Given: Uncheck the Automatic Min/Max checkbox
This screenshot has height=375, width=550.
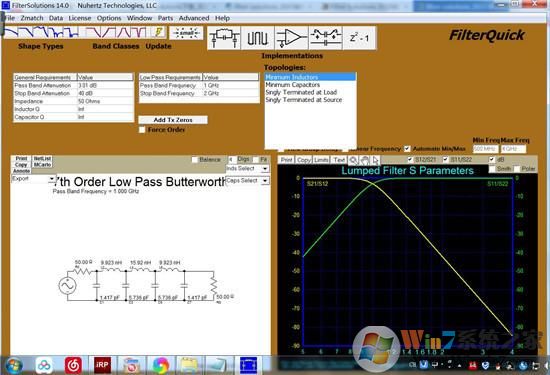Looking at the screenshot, I should tap(407, 148).
